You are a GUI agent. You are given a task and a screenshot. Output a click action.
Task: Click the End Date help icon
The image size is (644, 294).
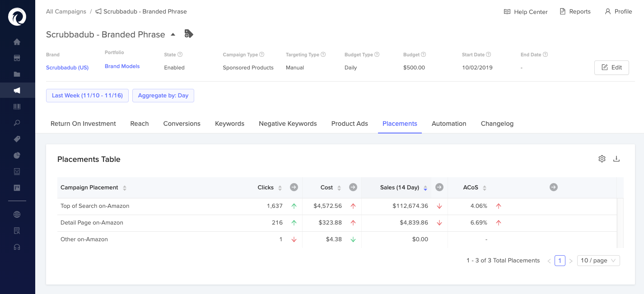[545, 55]
